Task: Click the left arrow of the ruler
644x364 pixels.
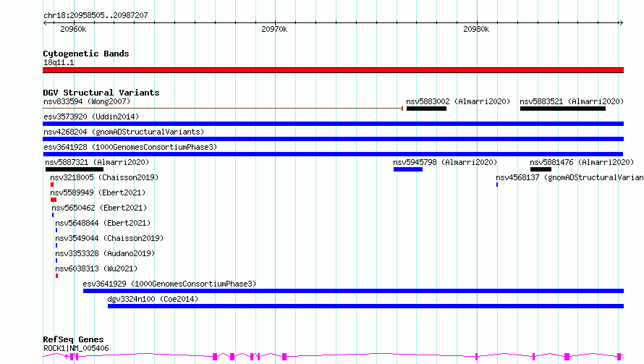Action: click(x=45, y=23)
